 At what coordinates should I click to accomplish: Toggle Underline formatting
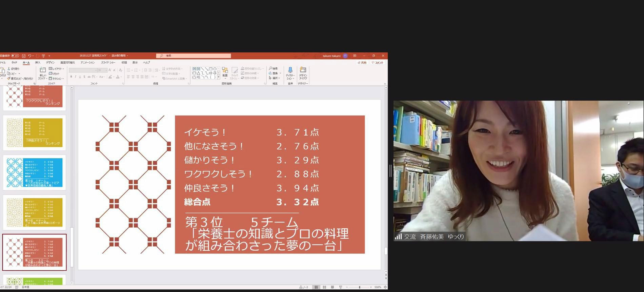pyautogui.click(x=80, y=77)
